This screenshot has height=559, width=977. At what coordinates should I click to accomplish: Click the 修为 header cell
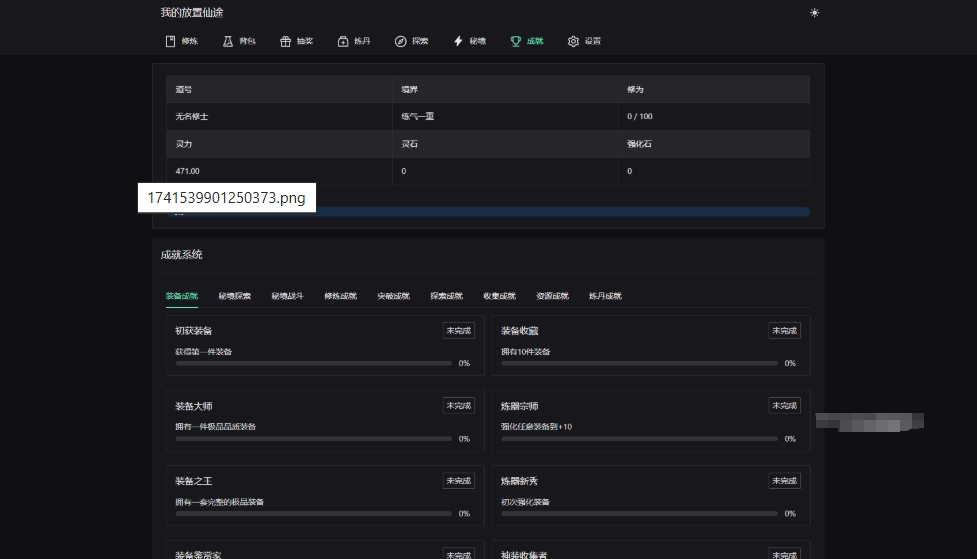pos(714,89)
